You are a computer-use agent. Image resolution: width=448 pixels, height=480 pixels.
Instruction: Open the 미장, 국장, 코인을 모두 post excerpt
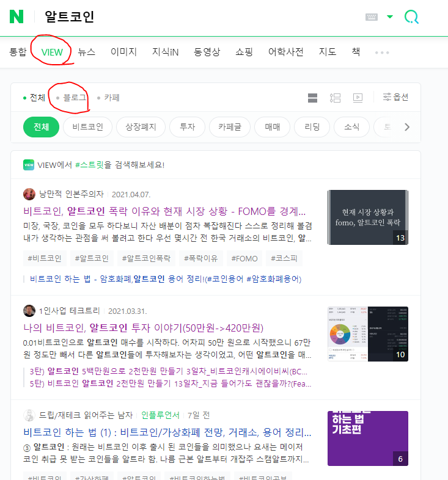[167, 232]
